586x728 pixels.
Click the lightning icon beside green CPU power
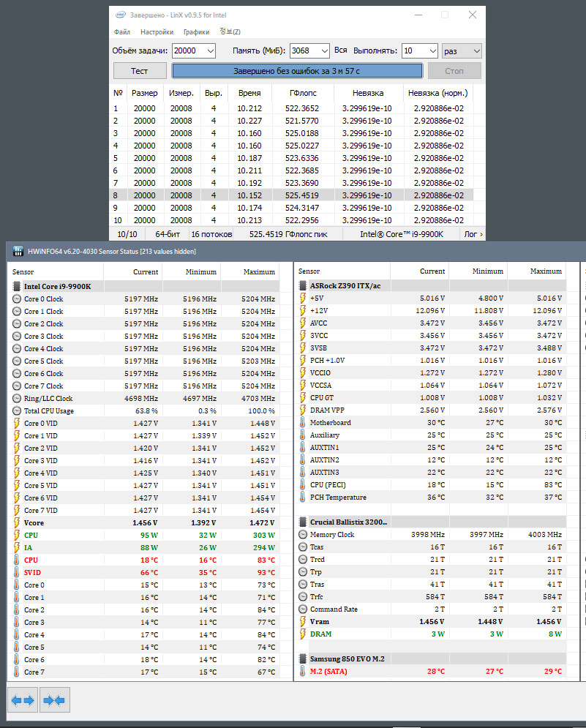click(17, 536)
